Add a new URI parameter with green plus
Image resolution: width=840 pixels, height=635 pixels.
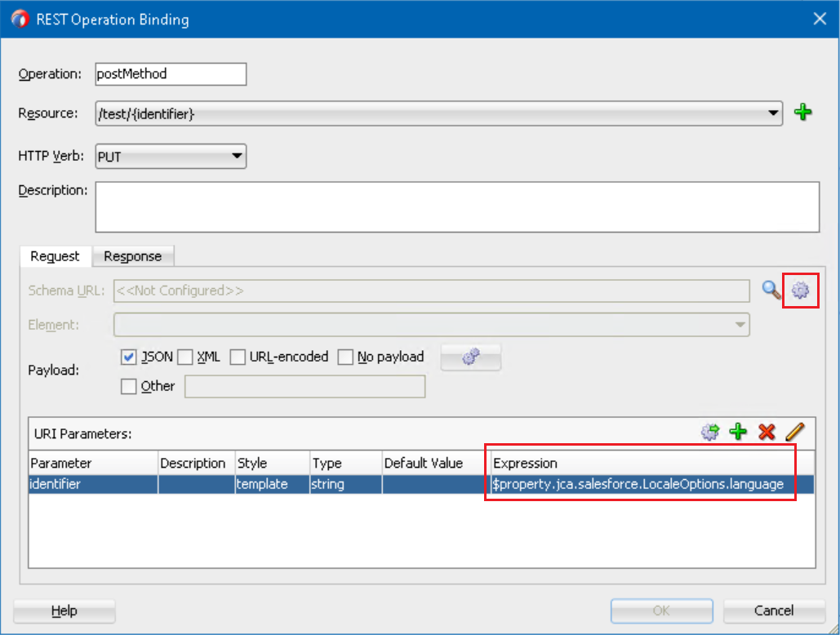tap(739, 433)
